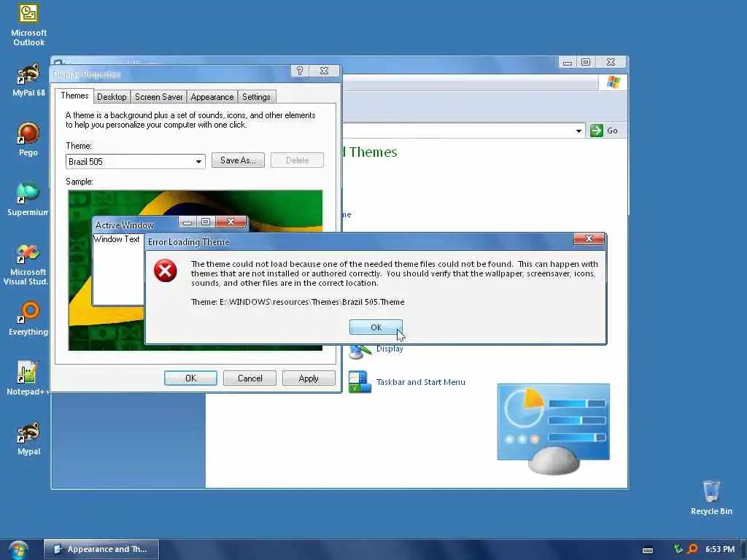Click Cancel in the Display Properties dialog

pos(249,378)
